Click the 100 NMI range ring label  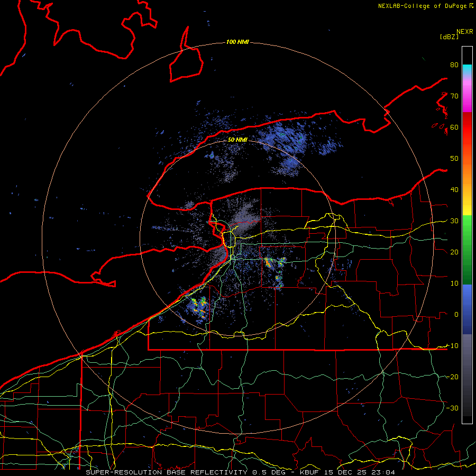click(x=237, y=42)
